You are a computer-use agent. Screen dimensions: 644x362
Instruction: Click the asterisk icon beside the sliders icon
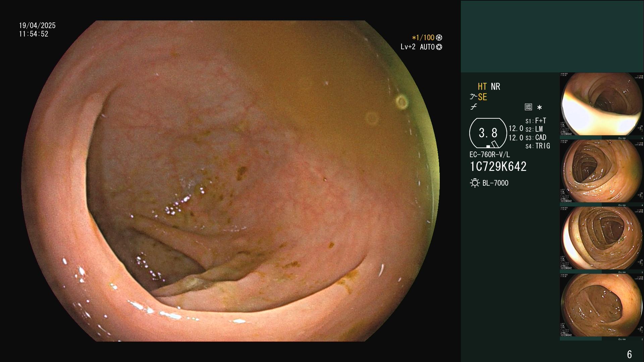coord(539,107)
